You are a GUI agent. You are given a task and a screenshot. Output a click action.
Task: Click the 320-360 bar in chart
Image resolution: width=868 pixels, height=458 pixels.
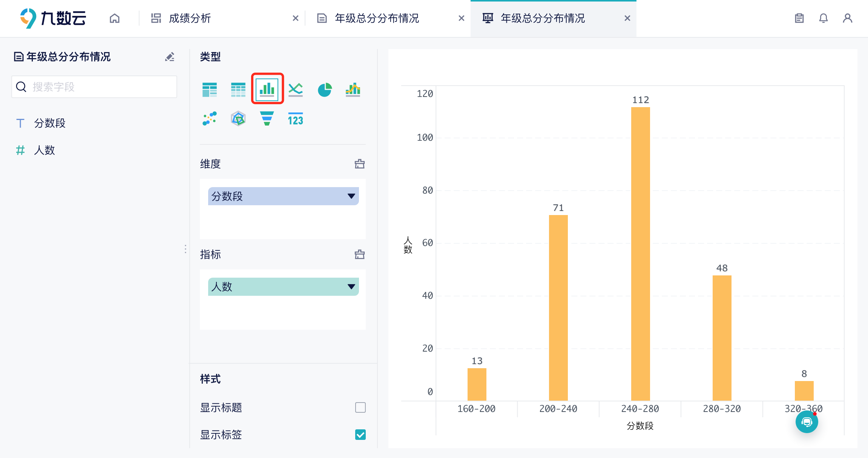click(x=804, y=391)
